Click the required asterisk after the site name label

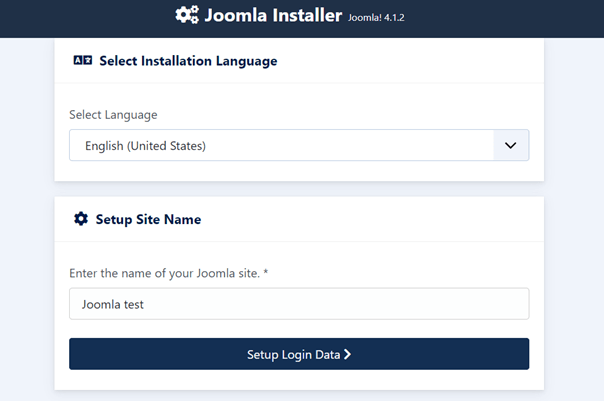266,273
